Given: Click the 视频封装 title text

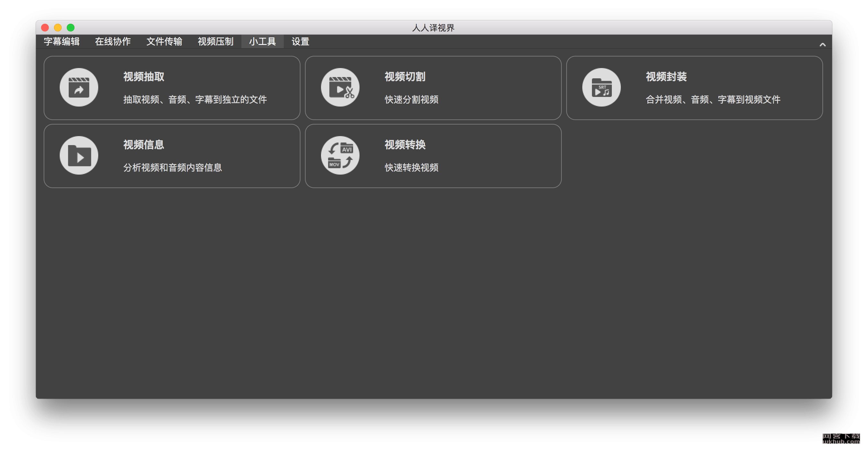Looking at the screenshot, I should tap(666, 77).
